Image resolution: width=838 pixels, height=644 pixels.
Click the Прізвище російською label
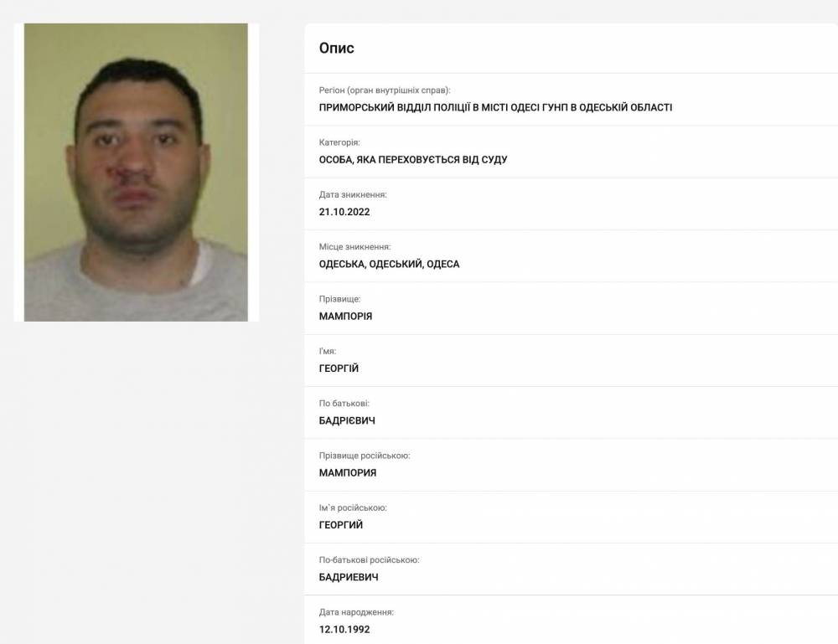coord(365,456)
